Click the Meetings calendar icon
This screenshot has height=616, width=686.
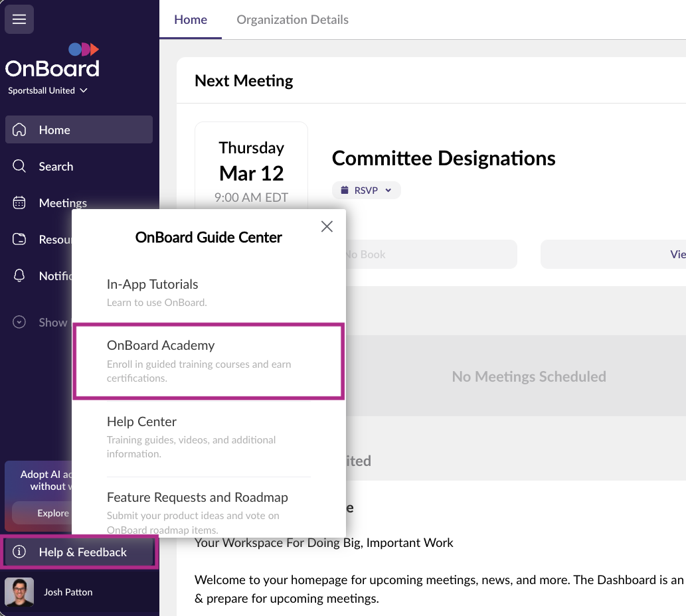click(x=20, y=203)
